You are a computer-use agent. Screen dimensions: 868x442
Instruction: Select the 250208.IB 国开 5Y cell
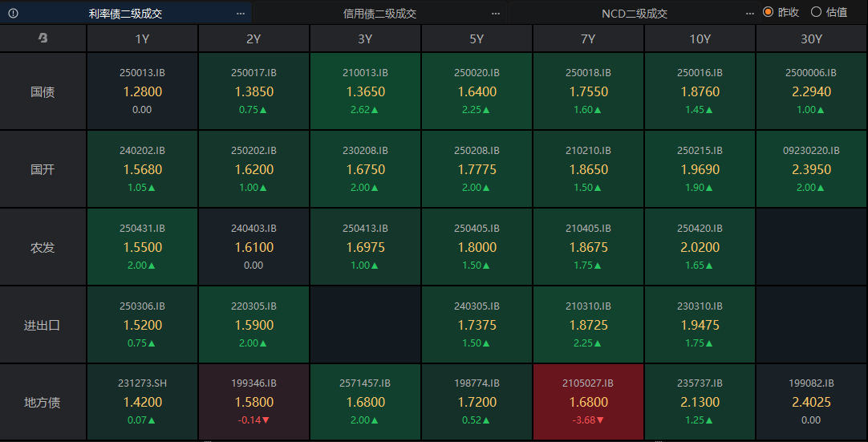coord(477,169)
